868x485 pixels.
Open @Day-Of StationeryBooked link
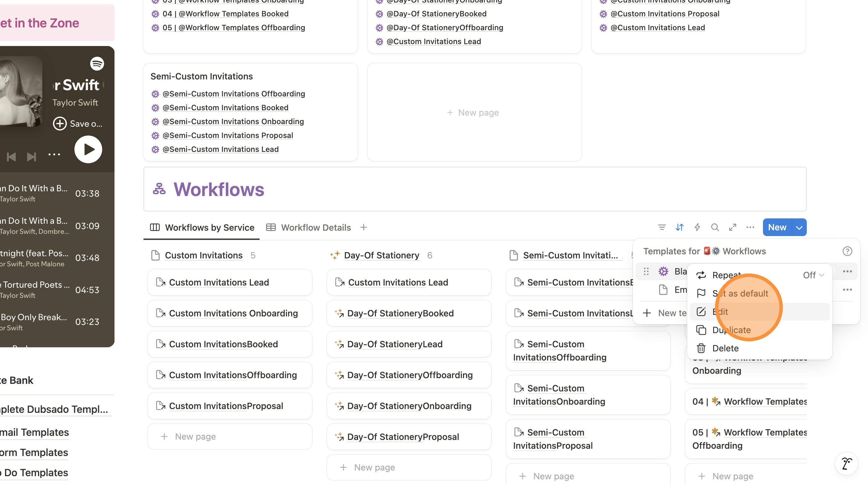point(436,14)
